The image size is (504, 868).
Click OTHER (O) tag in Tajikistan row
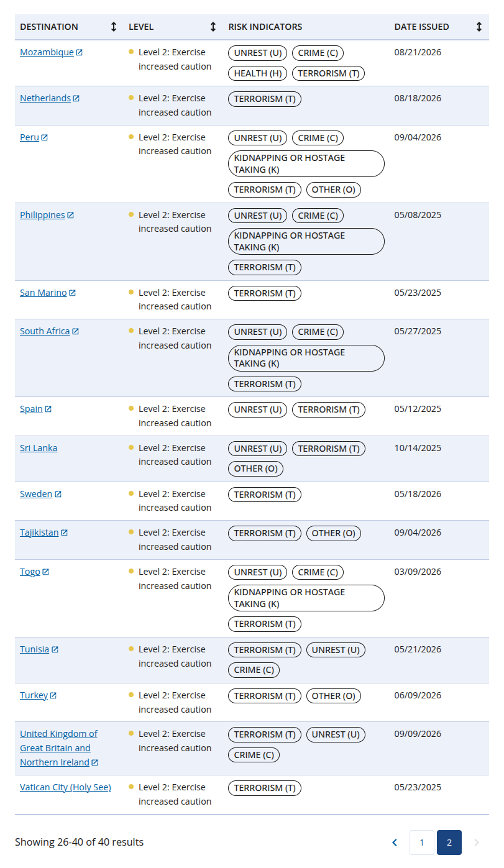click(334, 533)
